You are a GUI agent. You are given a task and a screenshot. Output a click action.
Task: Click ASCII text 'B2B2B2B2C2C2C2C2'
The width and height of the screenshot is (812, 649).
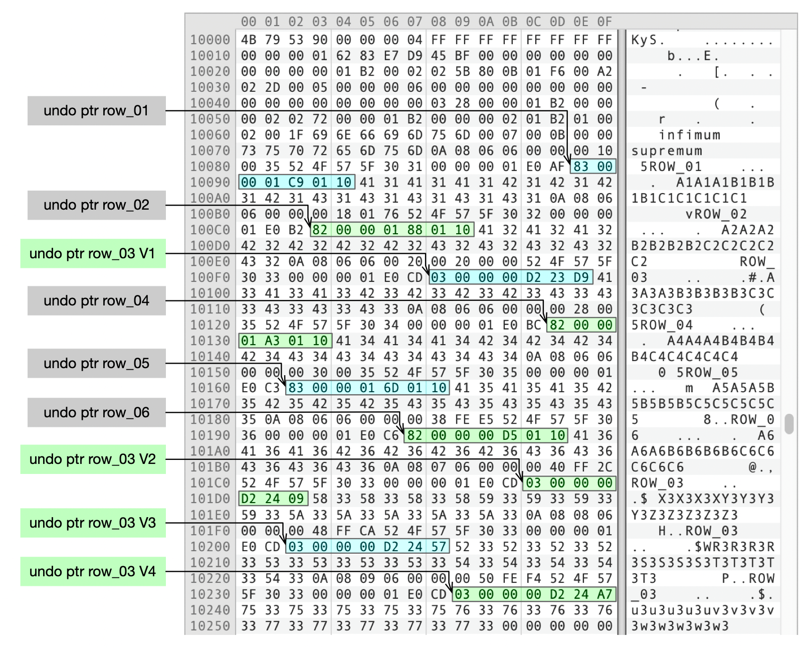(x=703, y=246)
